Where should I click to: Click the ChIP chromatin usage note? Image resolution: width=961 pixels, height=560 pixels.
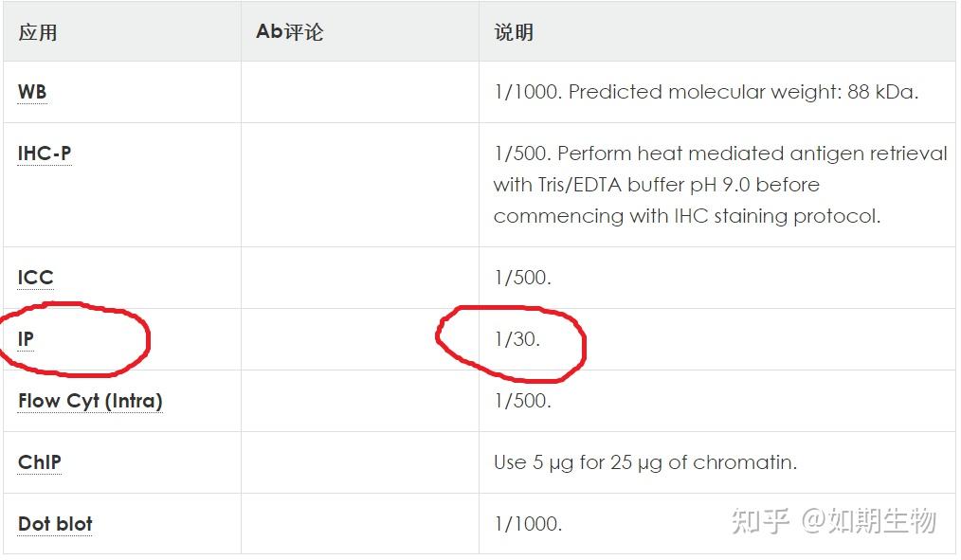tap(645, 462)
